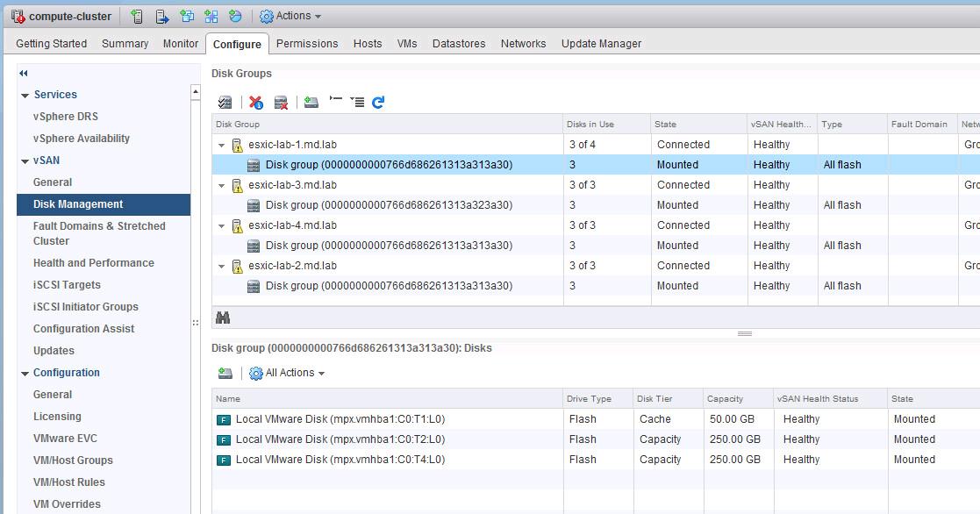Collapse the Configuration section in sidebar
Screen dimensions: 980x514
(x=25, y=374)
